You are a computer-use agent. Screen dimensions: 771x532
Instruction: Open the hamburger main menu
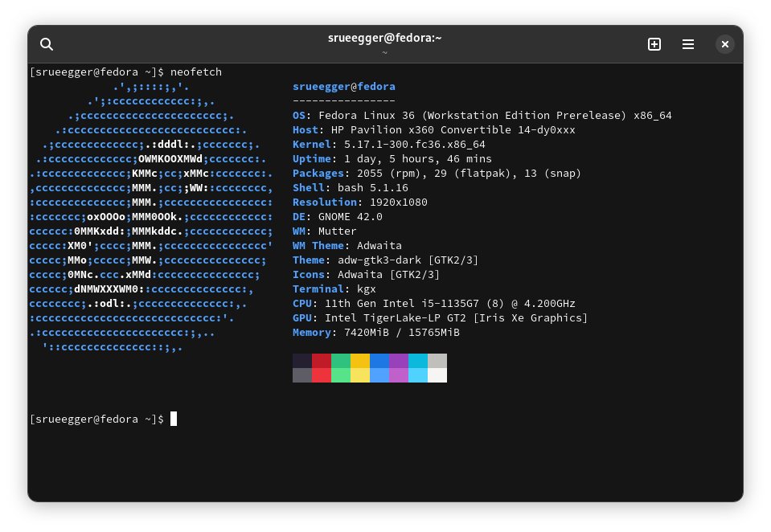click(688, 44)
